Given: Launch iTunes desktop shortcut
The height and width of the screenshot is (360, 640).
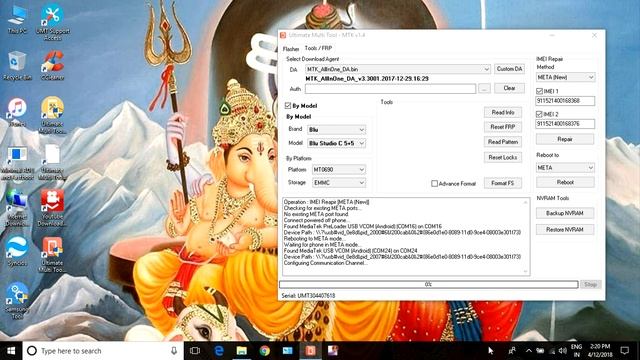Looking at the screenshot, I should pos(17,112).
